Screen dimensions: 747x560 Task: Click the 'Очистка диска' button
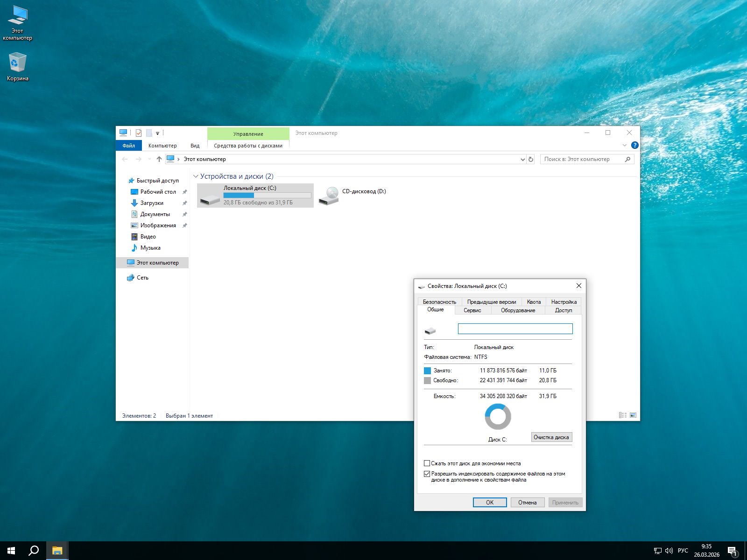click(x=551, y=437)
